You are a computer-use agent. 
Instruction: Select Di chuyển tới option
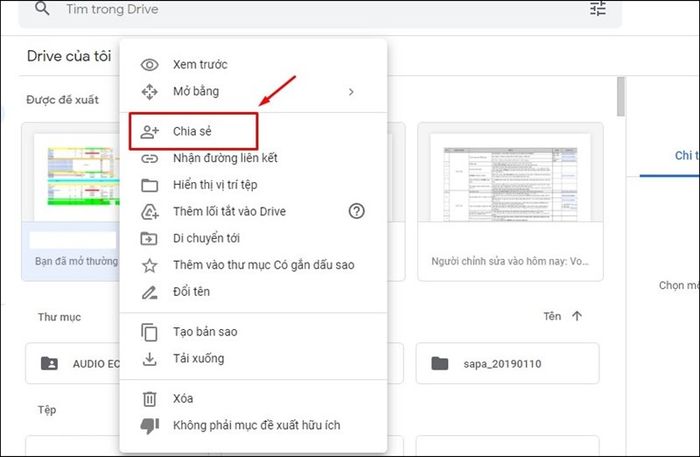point(253,238)
